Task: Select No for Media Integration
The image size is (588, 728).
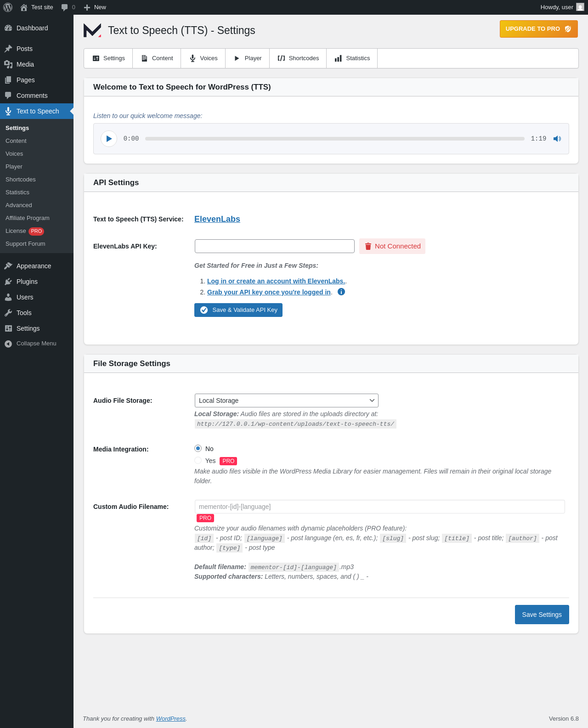Action: [x=198, y=448]
